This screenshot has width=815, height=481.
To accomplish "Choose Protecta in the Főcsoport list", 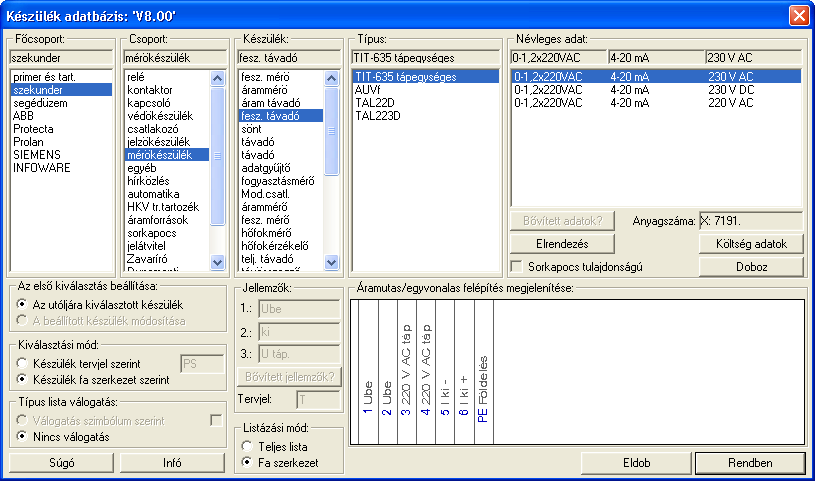I will tap(61, 129).
